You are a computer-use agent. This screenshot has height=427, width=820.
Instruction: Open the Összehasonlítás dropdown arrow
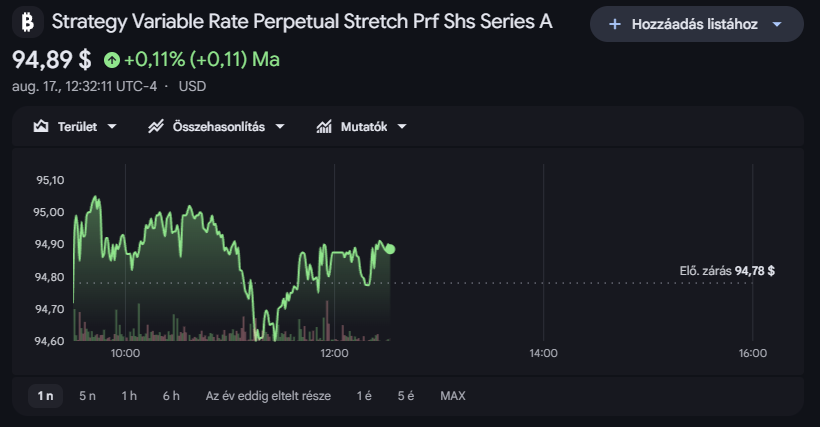click(x=280, y=126)
